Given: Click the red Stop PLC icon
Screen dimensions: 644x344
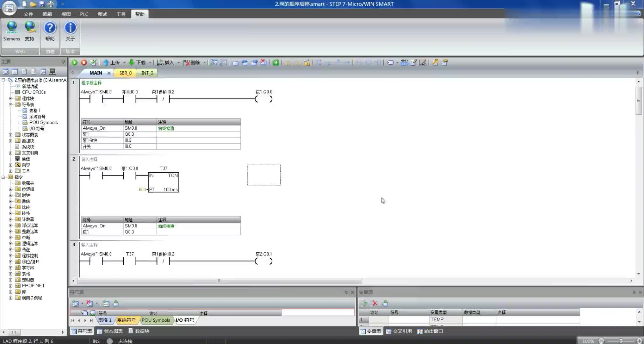Looking at the screenshot, I should 84,63.
